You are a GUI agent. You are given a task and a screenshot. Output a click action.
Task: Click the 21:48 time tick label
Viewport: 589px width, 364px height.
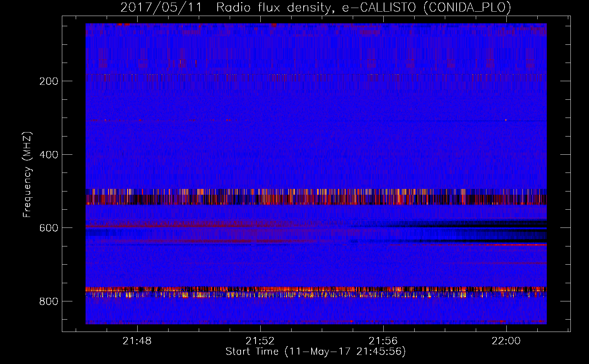point(137,341)
